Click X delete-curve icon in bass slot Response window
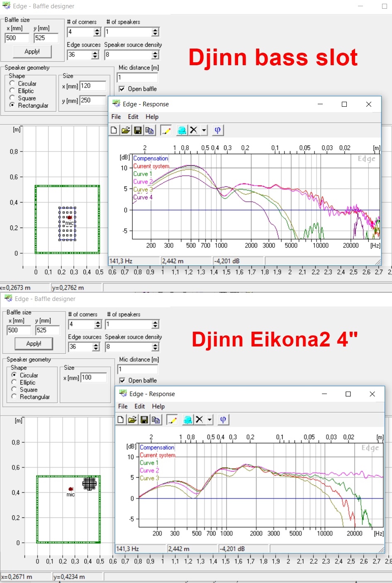The width and height of the screenshot is (392, 583). point(193,130)
